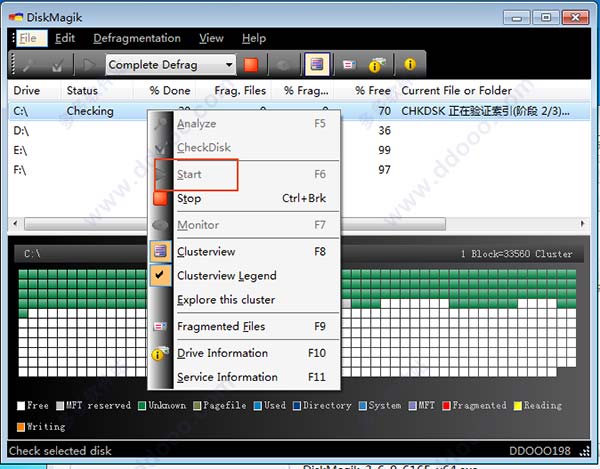Screen dimensions: 600x469
Task: Open the Defragmentation menu
Action: (137, 38)
